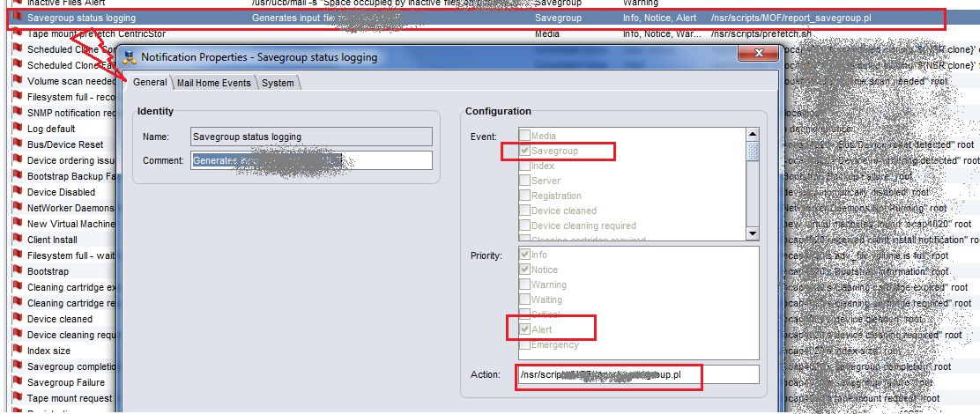Image resolution: width=980 pixels, height=414 pixels.
Task: Toggle the Server event checkbox
Action: tap(524, 181)
